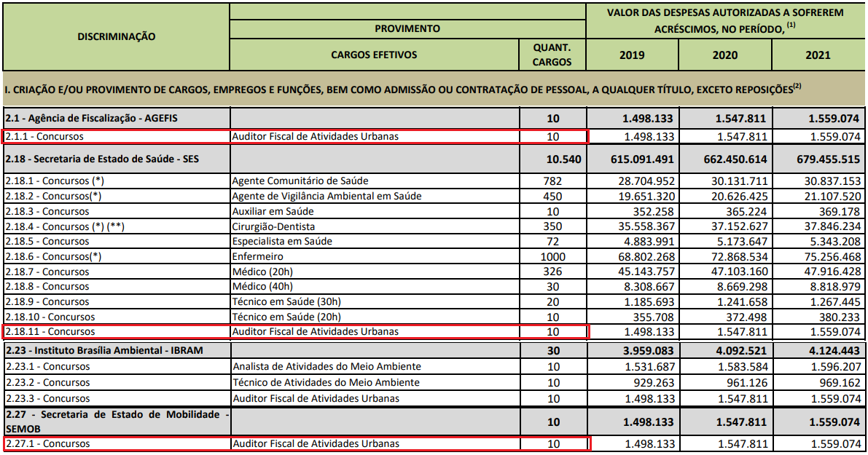Select 'Agente Comunitário de Saúde' cell
The image size is (868, 455).
(300, 181)
